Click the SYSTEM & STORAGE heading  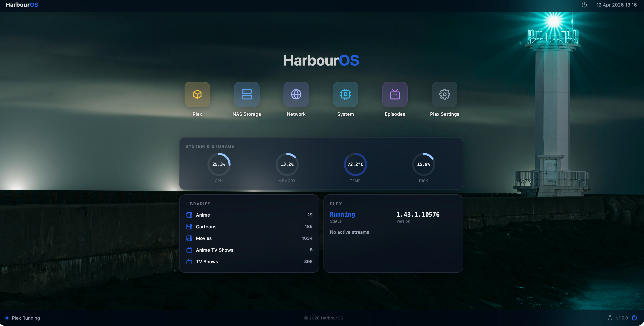point(210,146)
